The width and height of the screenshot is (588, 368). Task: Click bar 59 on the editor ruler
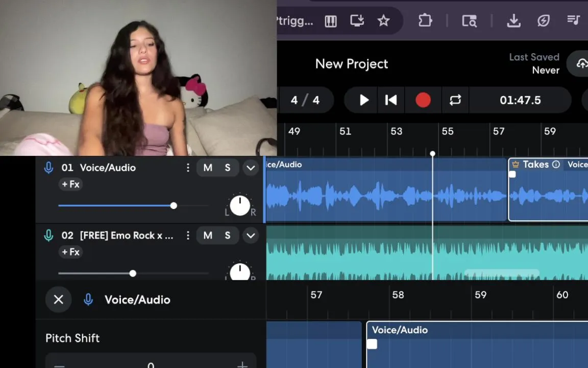click(480, 295)
